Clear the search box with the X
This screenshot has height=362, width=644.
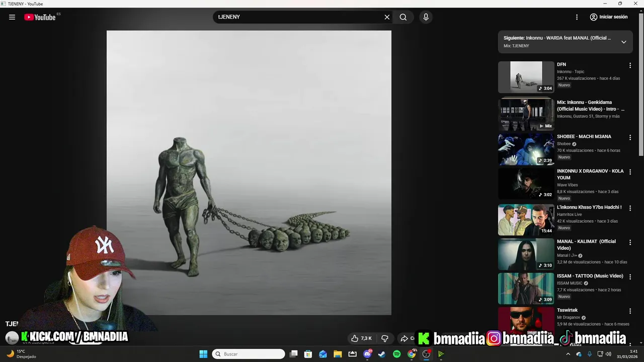(x=387, y=17)
